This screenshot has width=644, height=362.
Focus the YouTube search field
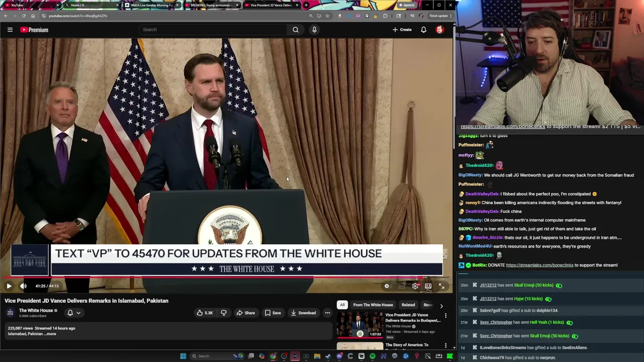pos(213,30)
